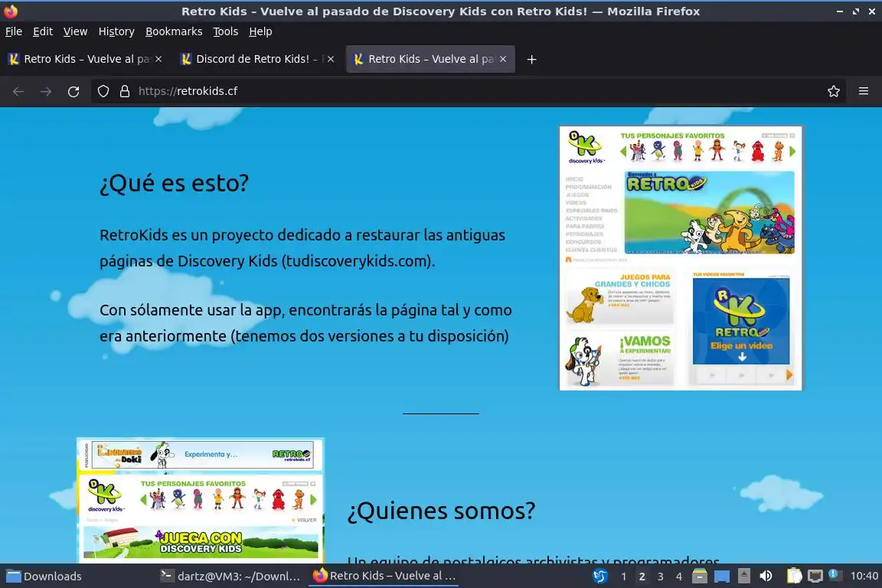The image size is (882, 588).
Task: Open the notification alert tray icon
Action: [x=835, y=575]
